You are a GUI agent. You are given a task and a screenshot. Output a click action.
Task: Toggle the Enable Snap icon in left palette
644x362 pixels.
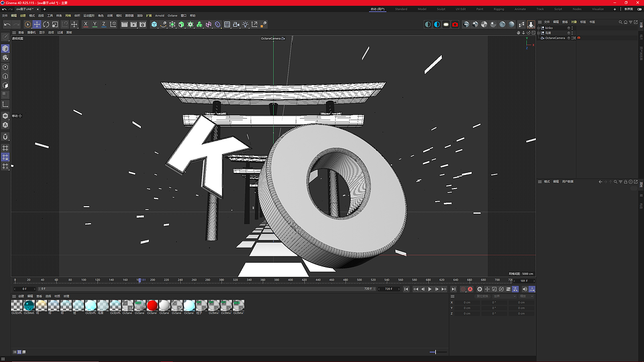point(6,137)
